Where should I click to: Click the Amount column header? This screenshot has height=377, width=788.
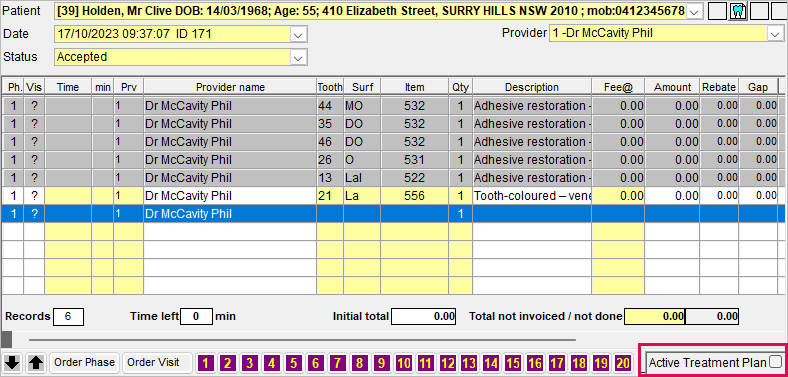pos(672,87)
